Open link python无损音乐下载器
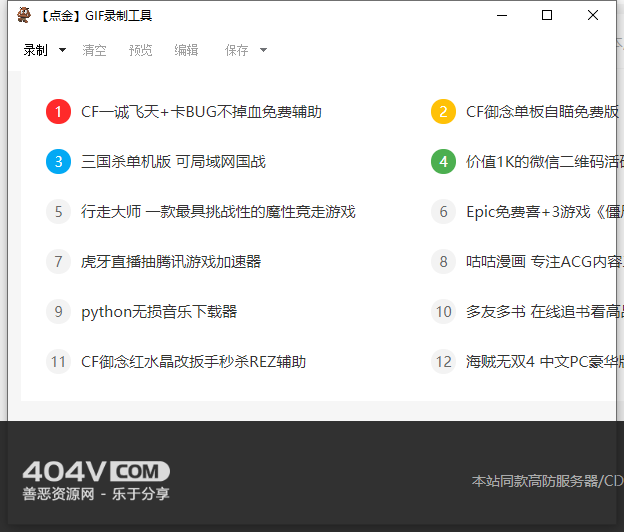This screenshot has width=624, height=532. click(x=159, y=312)
